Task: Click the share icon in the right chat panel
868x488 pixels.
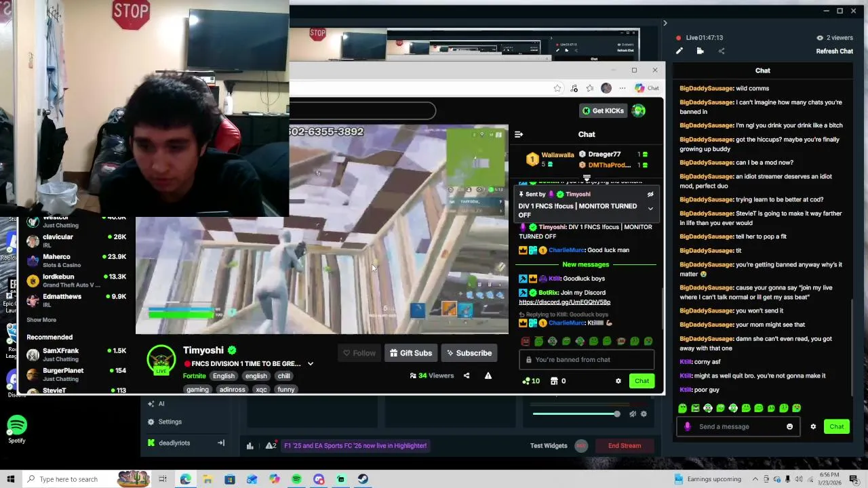Action: click(722, 51)
